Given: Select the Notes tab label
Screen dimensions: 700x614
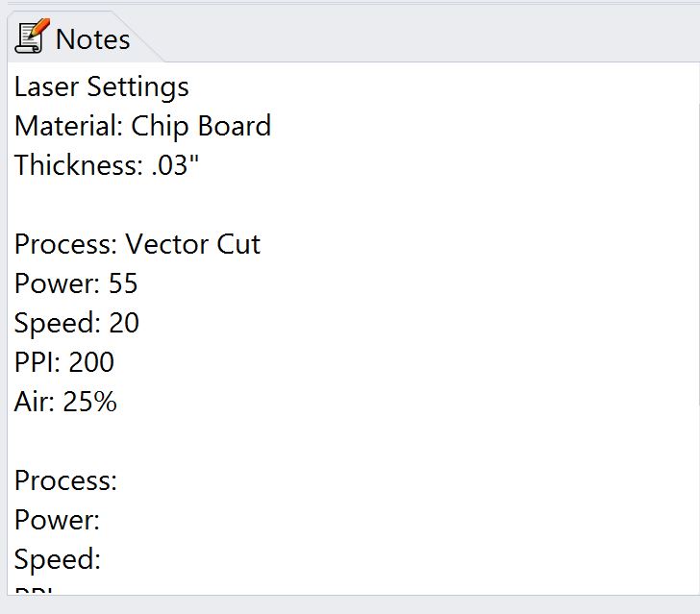Looking at the screenshot, I should click(93, 39).
